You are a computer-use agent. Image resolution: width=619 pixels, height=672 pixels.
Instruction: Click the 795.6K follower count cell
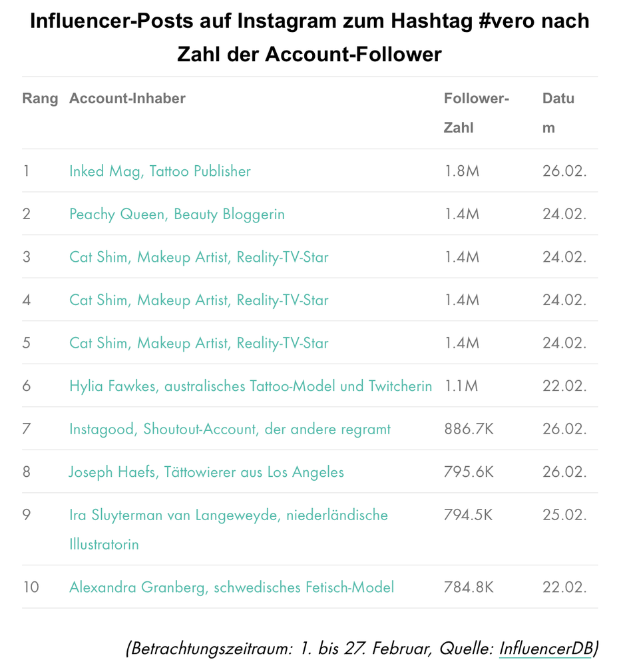[x=469, y=472]
